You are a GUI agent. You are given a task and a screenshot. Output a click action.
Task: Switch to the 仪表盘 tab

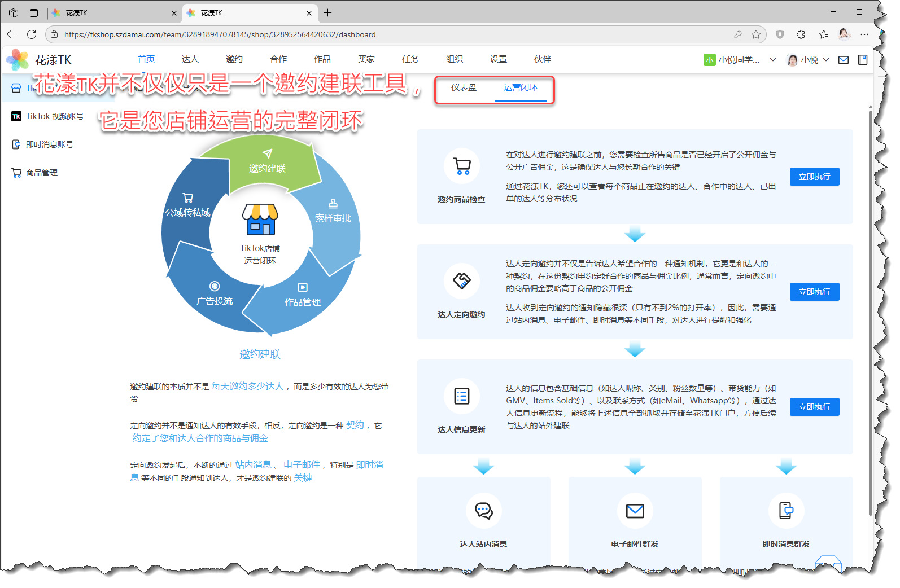pos(464,87)
